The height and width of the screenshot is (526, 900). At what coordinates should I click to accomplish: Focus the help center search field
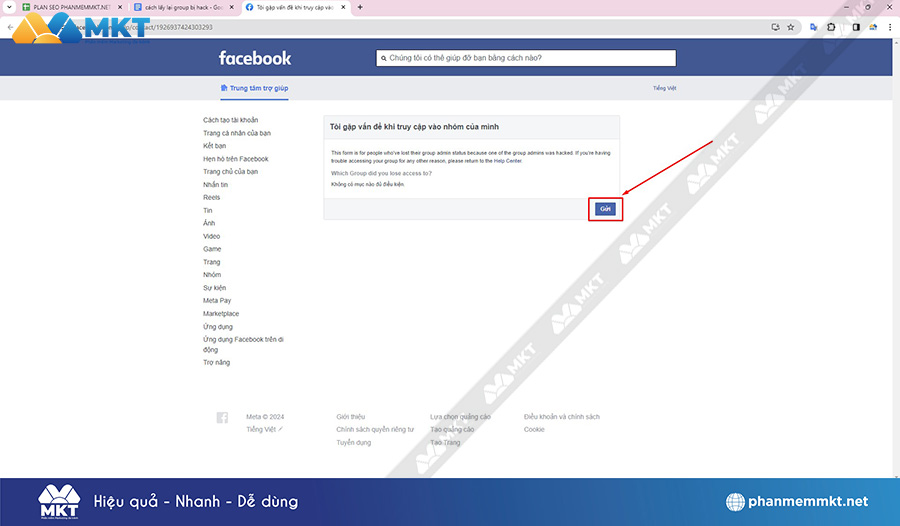530,58
